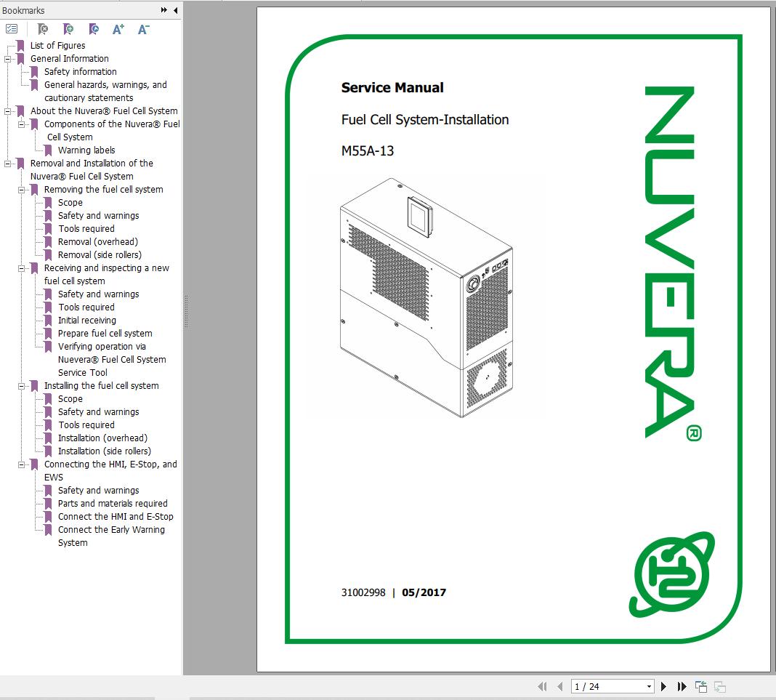Click the fuel cell system drawing on page
The height and width of the screenshot is (700, 776).
(x=426, y=298)
